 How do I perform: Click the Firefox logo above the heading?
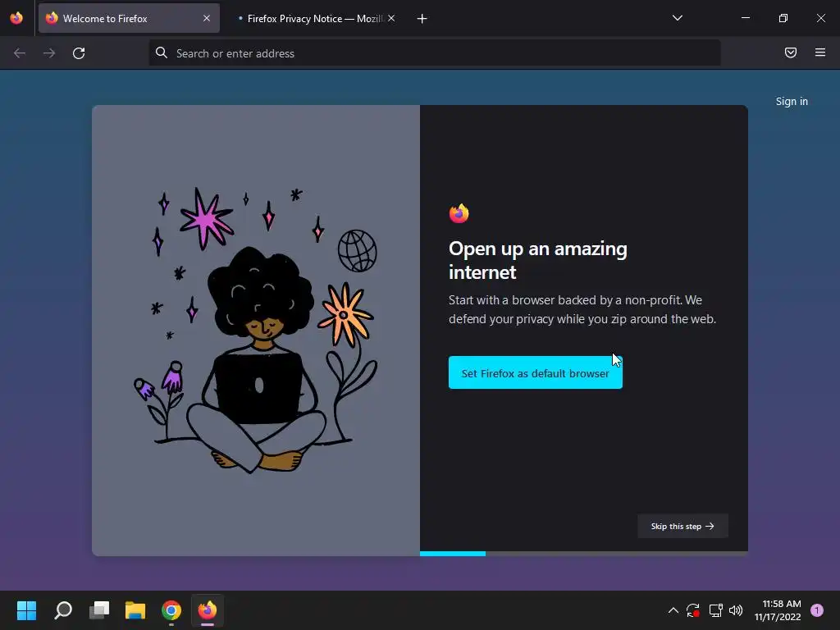tap(459, 213)
